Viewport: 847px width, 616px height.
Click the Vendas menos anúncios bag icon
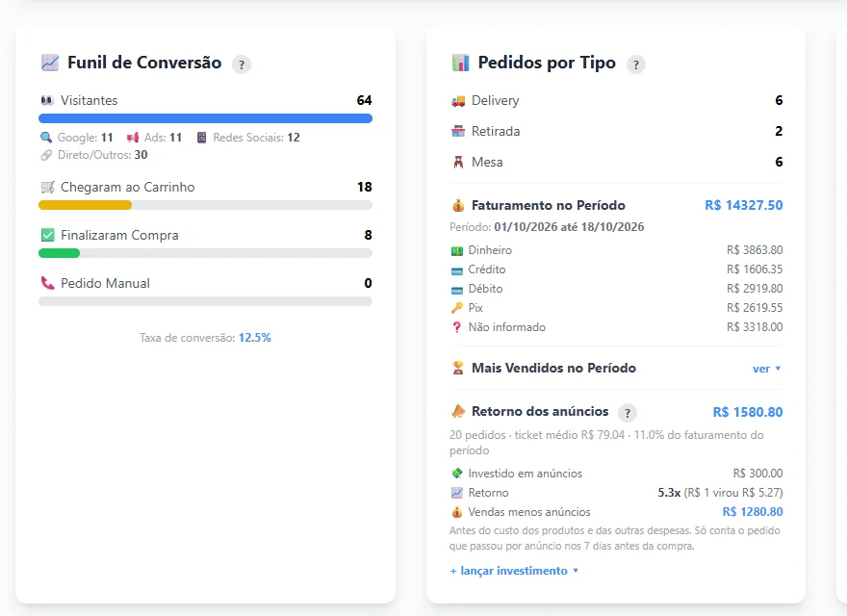click(457, 512)
